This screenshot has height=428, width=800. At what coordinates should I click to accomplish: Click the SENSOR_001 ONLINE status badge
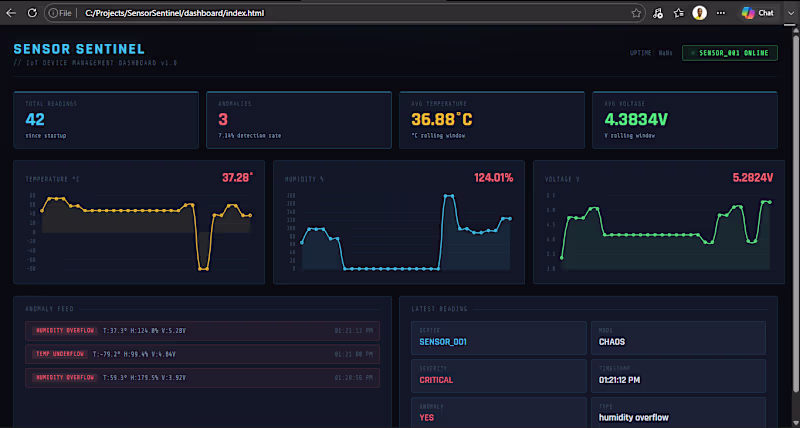coord(730,53)
